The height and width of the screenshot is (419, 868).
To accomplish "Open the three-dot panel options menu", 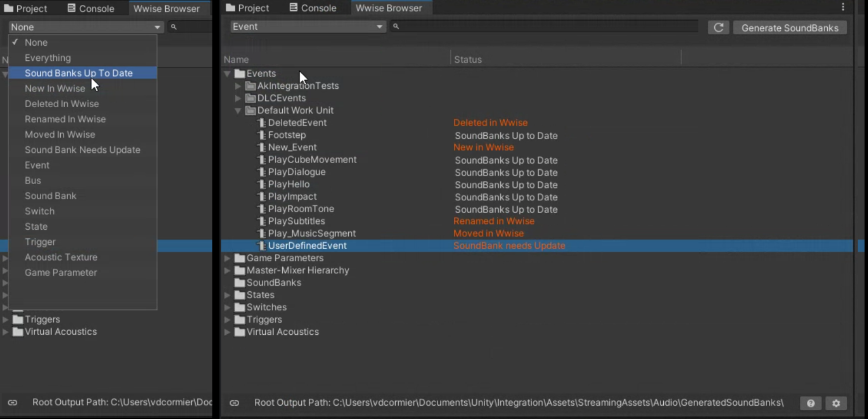I will 843,7.
